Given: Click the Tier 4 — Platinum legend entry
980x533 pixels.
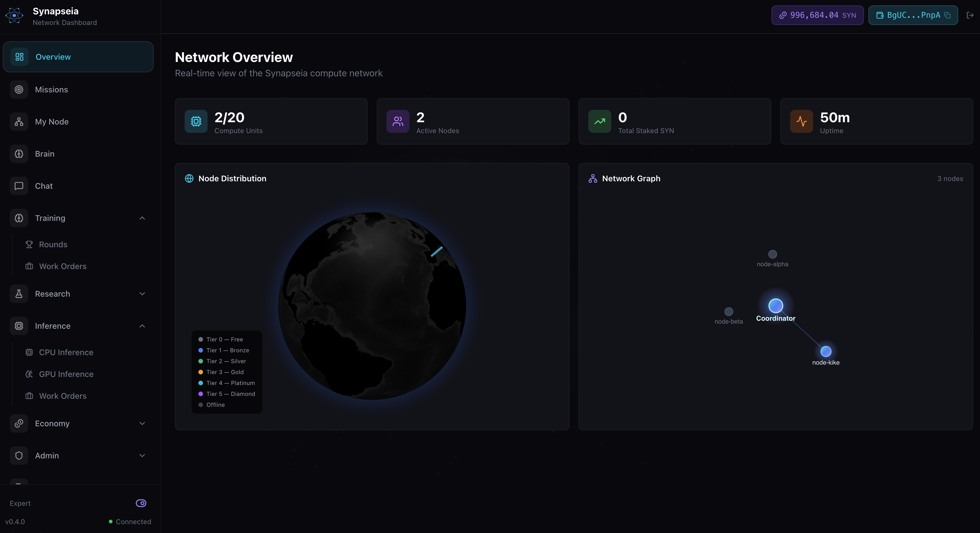Looking at the screenshot, I should pos(227,383).
